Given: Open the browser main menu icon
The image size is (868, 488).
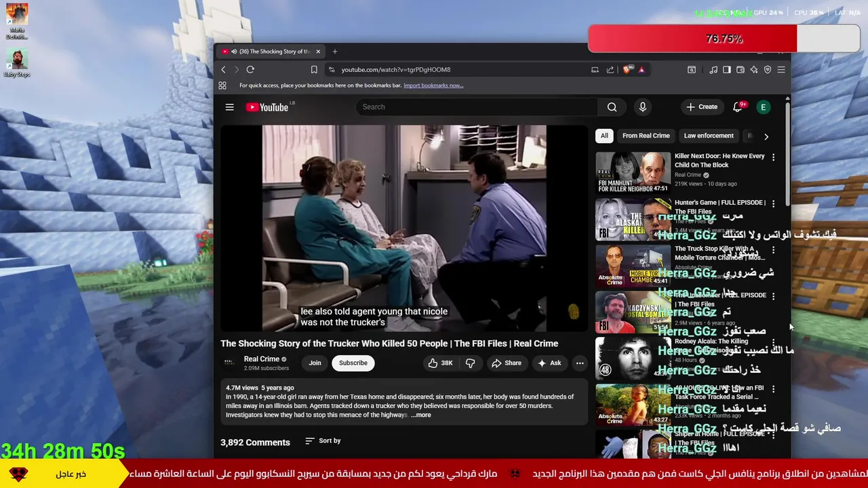Looking at the screenshot, I should pyautogui.click(x=781, y=70).
